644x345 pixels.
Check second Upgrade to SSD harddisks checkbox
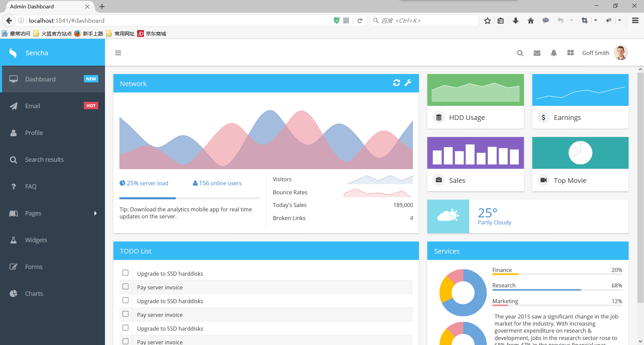pyautogui.click(x=125, y=300)
